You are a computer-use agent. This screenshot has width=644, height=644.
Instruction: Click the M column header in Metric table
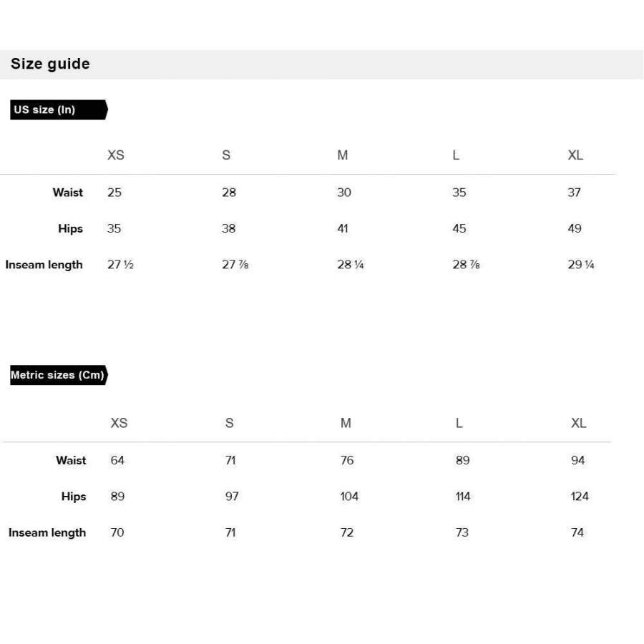(x=346, y=423)
